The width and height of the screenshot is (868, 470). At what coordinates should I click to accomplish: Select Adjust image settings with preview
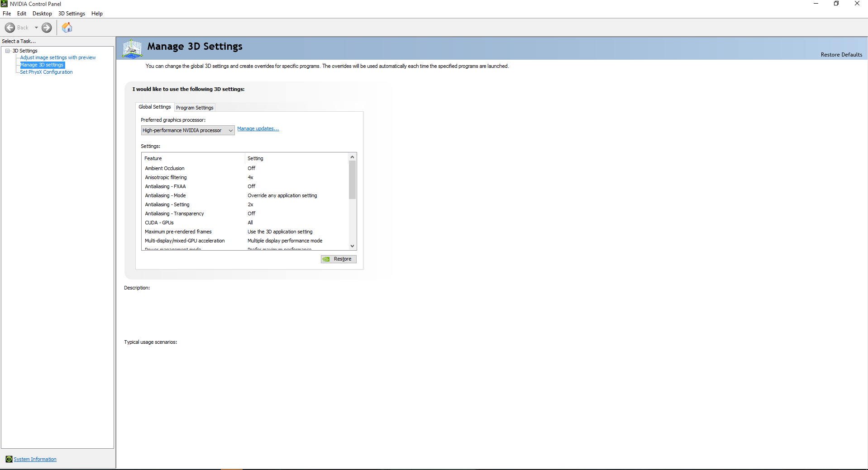tap(58, 57)
